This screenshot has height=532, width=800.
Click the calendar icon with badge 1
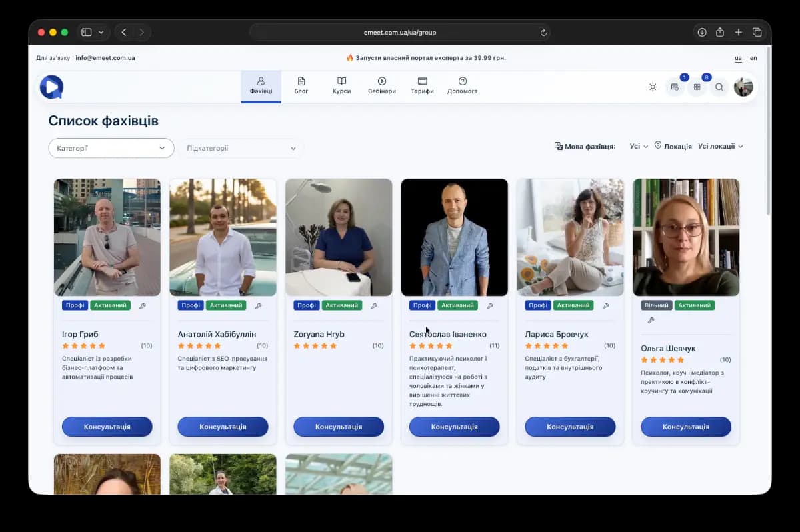pos(675,87)
